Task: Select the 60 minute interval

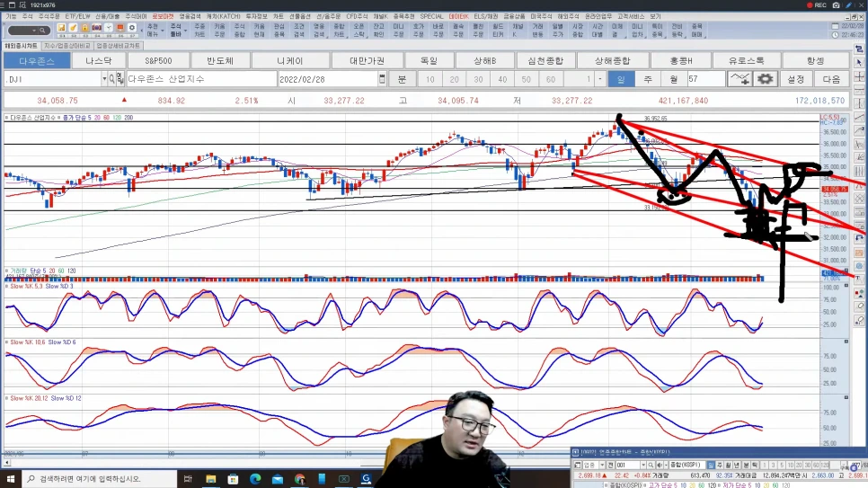Action: coord(550,79)
